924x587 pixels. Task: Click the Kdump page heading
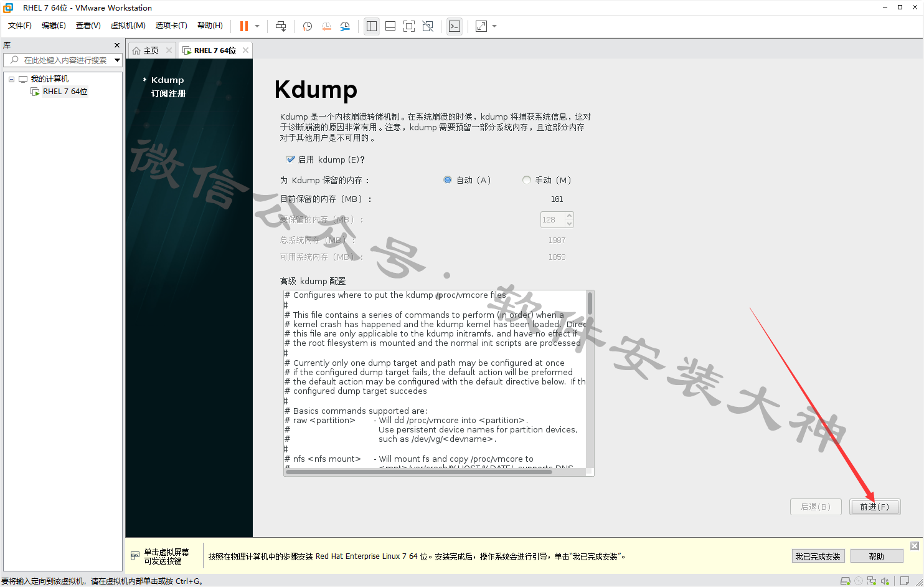coord(316,90)
